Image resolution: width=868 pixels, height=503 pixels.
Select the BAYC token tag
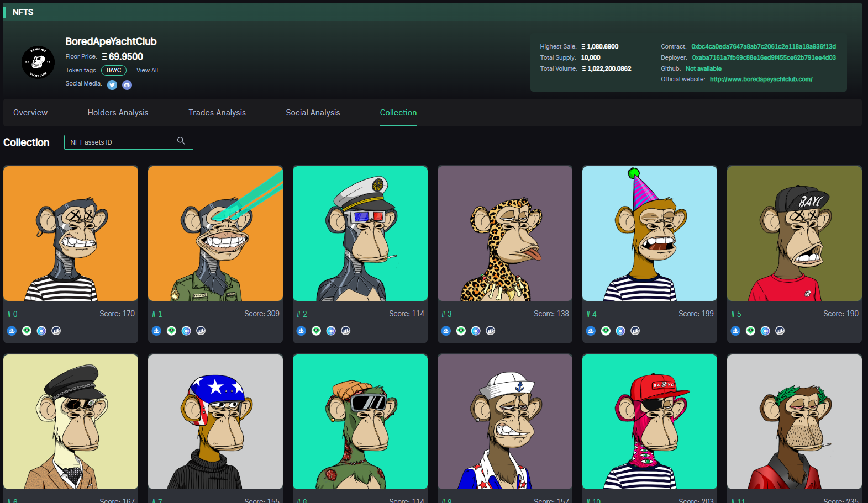tap(114, 71)
